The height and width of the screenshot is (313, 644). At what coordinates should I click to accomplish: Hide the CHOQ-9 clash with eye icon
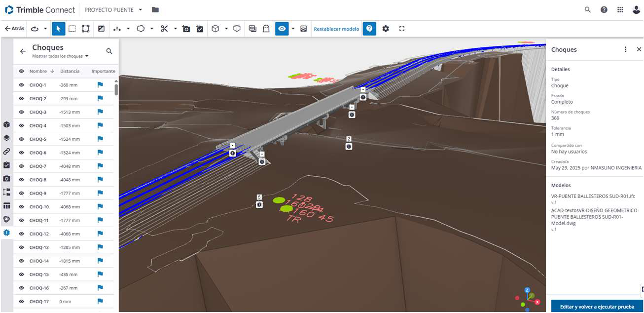click(22, 193)
